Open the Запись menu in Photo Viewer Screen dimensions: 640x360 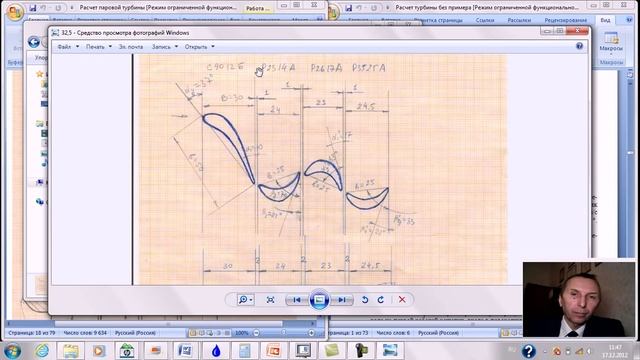tap(161, 47)
